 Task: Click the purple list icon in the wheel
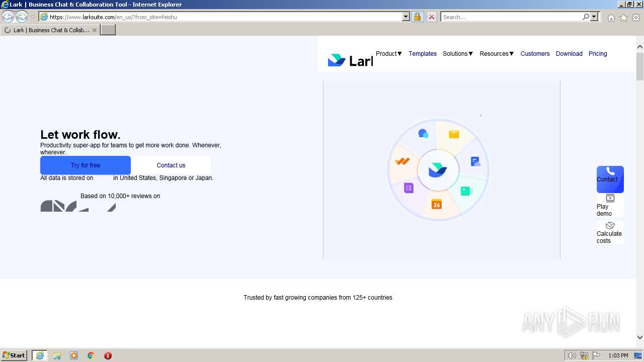click(x=409, y=188)
